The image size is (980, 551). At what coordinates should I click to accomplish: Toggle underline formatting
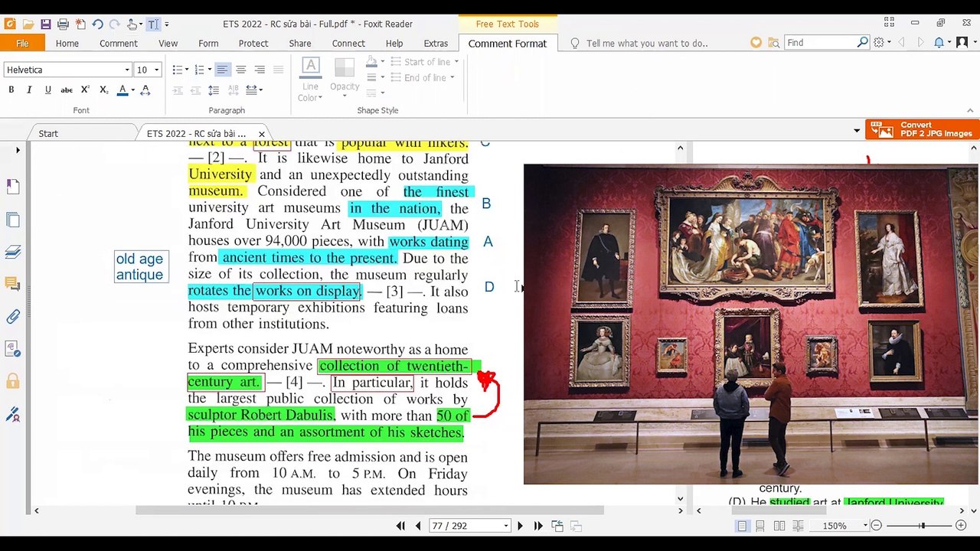pos(47,90)
